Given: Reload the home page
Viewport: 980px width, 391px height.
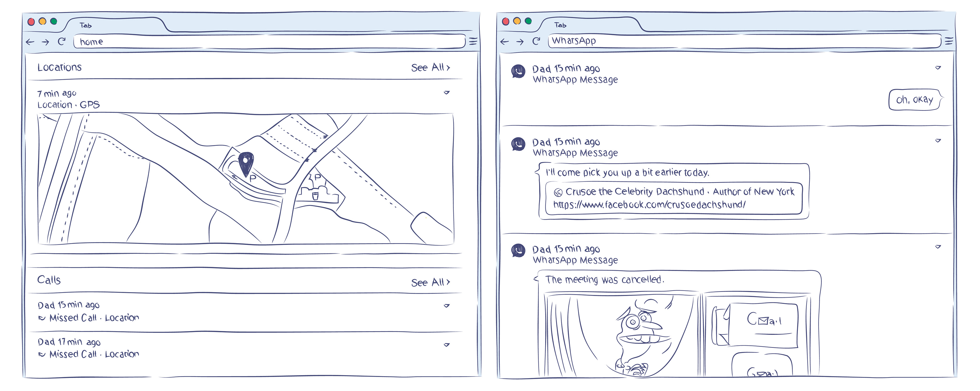Looking at the screenshot, I should tap(62, 41).
